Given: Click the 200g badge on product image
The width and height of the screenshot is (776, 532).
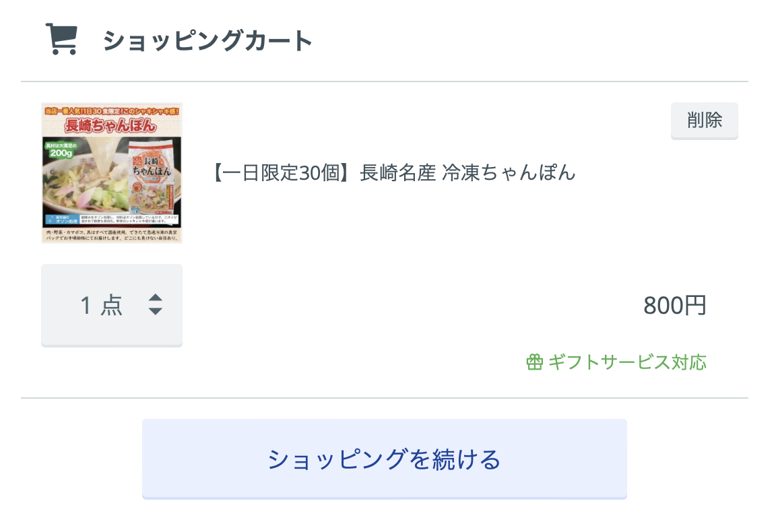Looking at the screenshot, I should click(x=61, y=150).
